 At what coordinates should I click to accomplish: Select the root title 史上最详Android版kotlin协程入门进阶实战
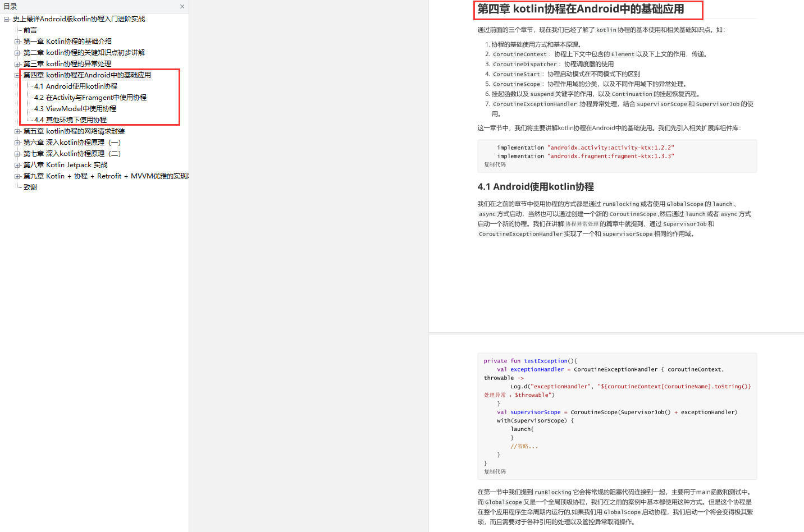pos(79,19)
